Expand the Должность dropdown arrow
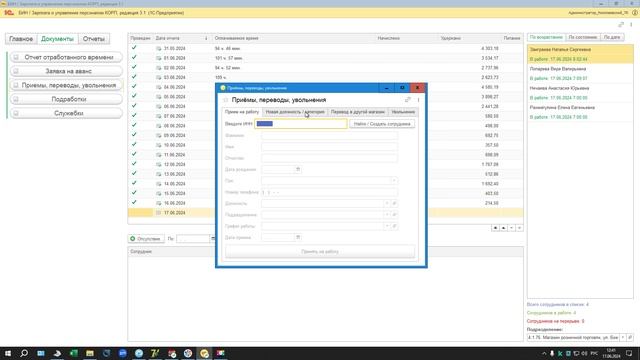Viewport: 640px width, 360px height. [x=387, y=203]
